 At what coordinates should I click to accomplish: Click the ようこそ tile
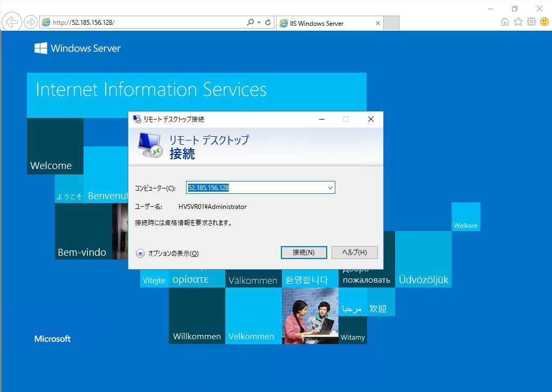coord(70,189)
